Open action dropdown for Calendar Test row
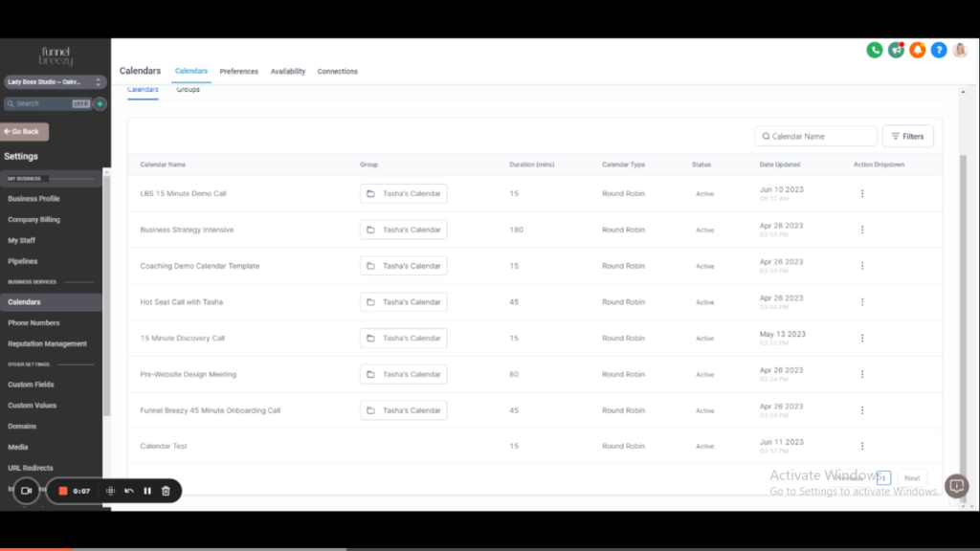The image size is (980, 551). pyautogui.click(x=862, y=446)
